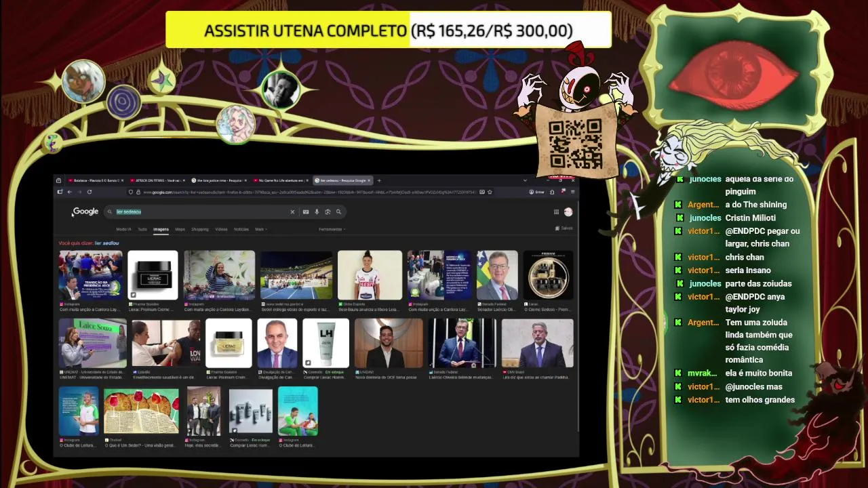Switch to the Vídeos search tab
Screen dimensions: 868x488
(x=221, y=229)
